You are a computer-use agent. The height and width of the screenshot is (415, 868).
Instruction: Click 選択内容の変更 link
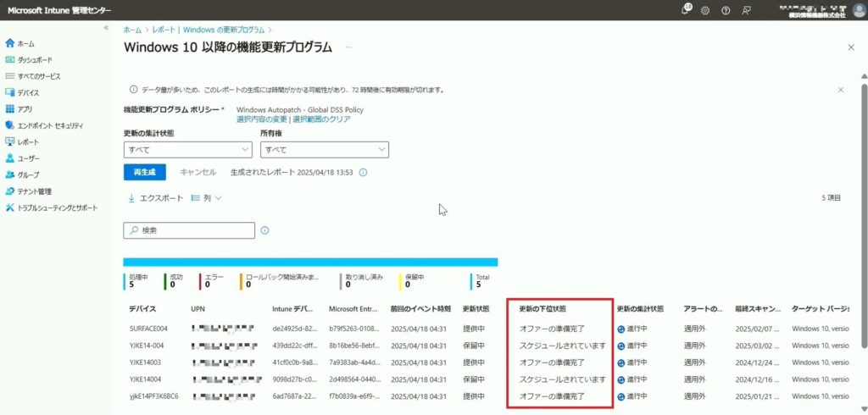tap(262, 119)
